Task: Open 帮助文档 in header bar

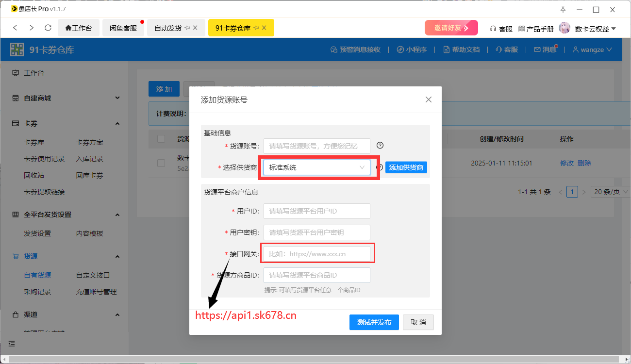Action: tap(461, 50)
